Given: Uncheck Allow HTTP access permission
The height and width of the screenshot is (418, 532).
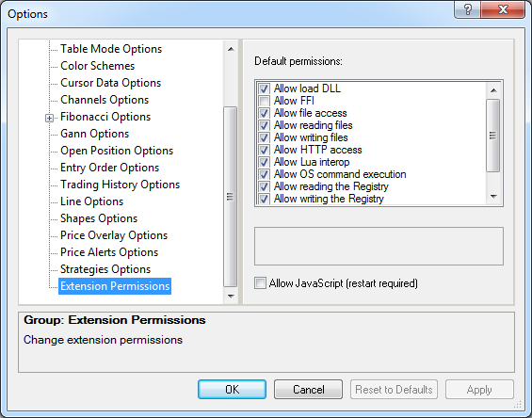Looking at the screenshot, I should 264,150.
